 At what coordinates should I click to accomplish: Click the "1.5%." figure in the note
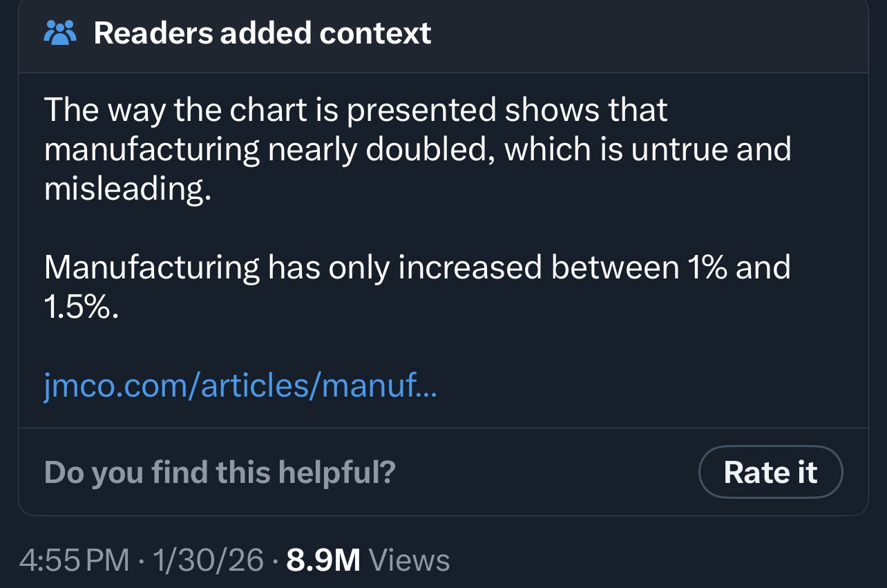click(82, 308)
